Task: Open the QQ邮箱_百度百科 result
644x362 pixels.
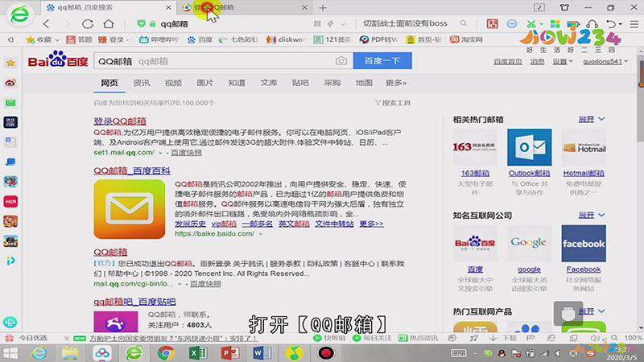Action: tap(132, 171)
